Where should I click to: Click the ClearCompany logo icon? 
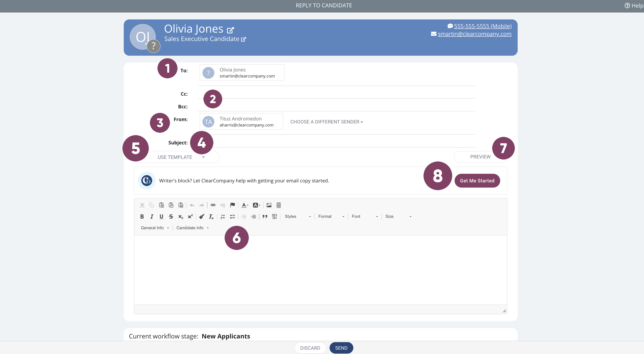(147, 180)
